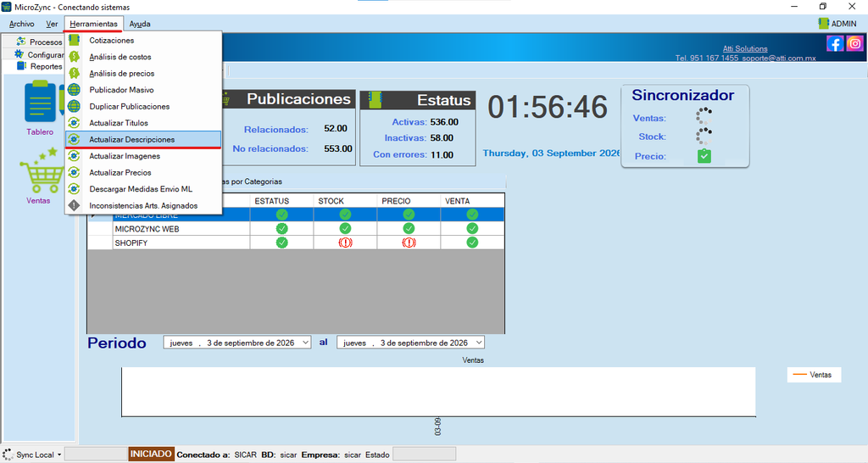
Task: Click the Cotizaciones notebook icon
Action: click(x=75, y=40)
